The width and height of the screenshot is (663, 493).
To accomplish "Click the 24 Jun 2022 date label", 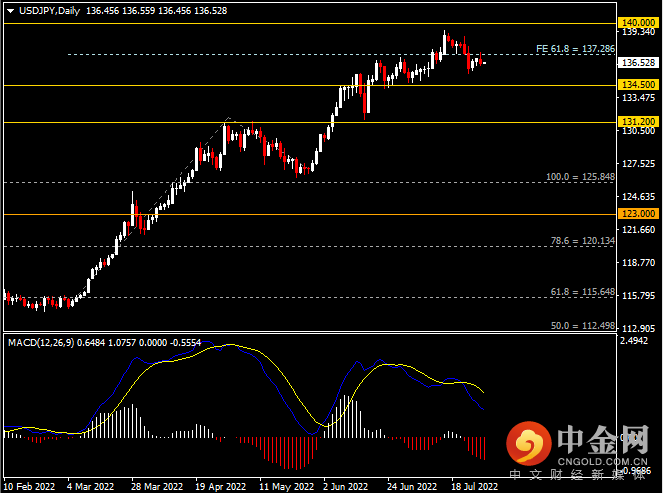I will click(x=412, y=486).
